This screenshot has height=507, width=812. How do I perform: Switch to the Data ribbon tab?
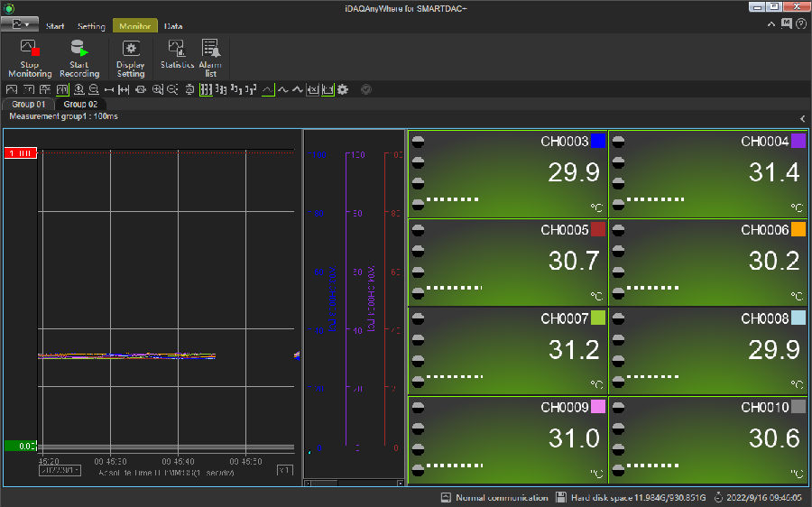(x=173, y=26)
